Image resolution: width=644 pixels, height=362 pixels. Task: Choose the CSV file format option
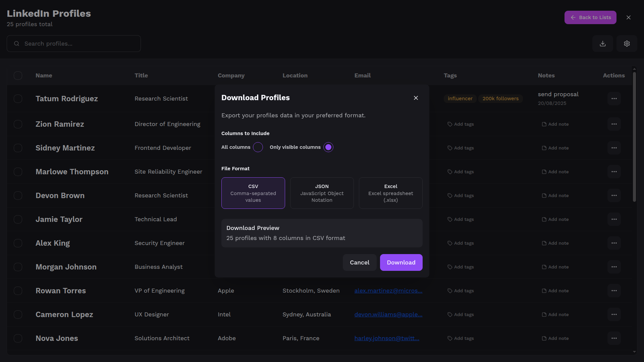click(x=253, y=193)
